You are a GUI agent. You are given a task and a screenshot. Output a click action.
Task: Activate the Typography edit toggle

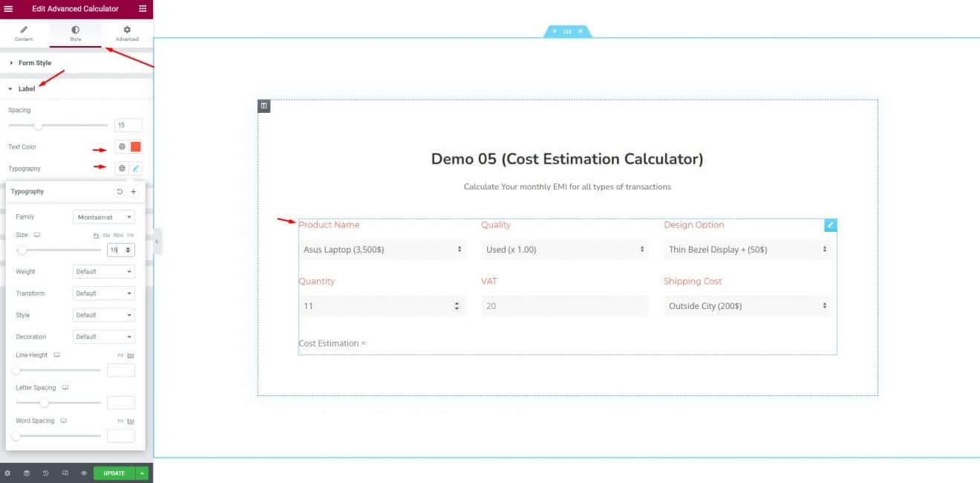coord(135,168)
